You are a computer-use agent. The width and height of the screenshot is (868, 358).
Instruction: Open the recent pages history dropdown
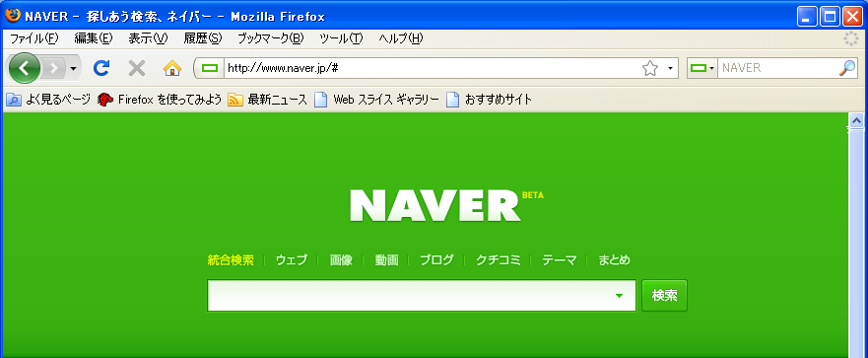[x=73, y=69]
